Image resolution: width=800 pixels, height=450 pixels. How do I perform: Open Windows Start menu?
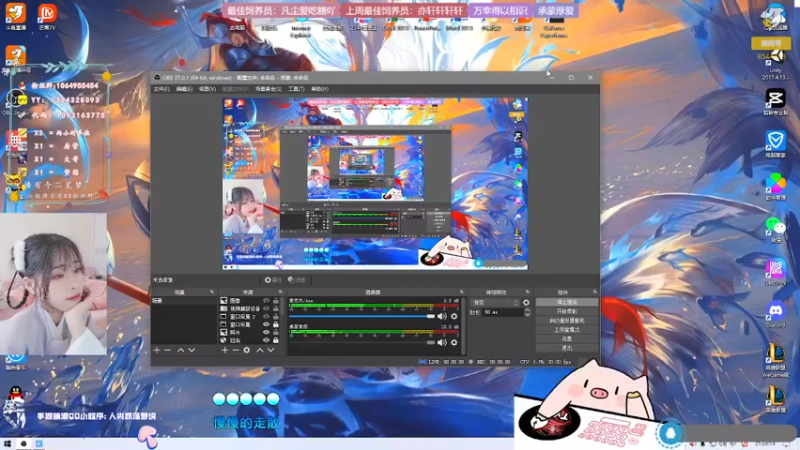(x=7, y=443)
